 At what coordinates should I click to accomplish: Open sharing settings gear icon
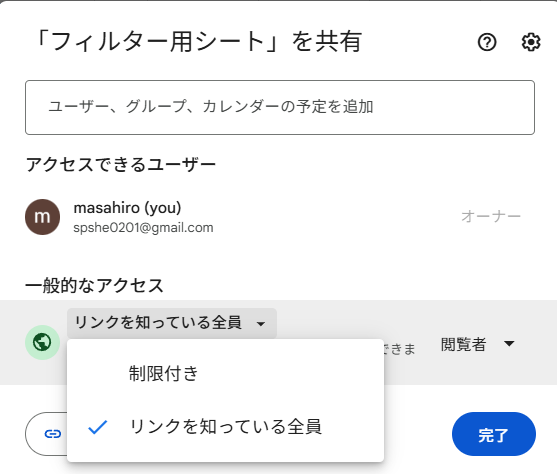click(x=531, y=42)
